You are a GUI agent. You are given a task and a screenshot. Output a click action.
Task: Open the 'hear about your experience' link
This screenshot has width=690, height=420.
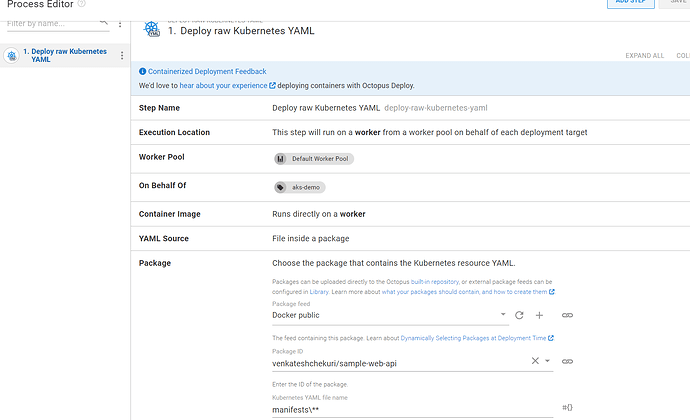pos(223,85)
